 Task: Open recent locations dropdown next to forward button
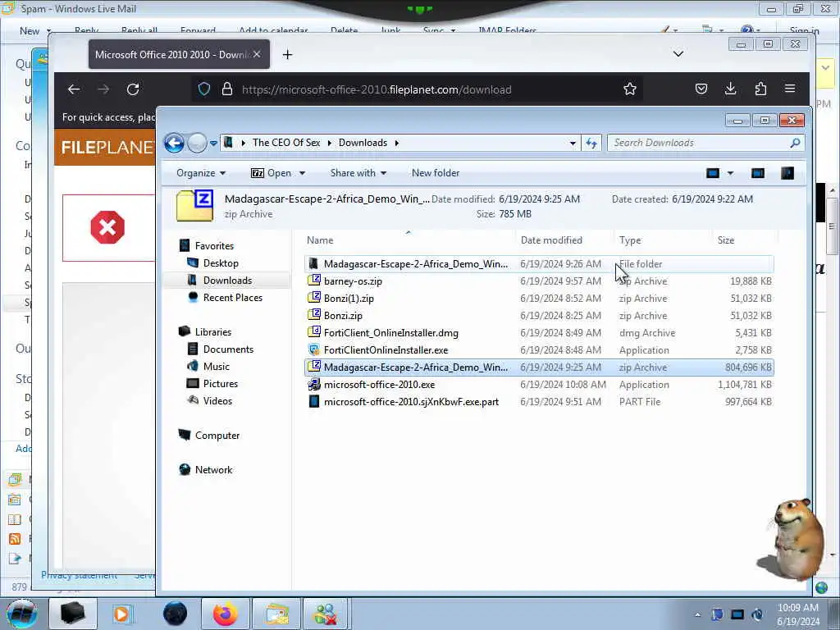coord(213,143)
